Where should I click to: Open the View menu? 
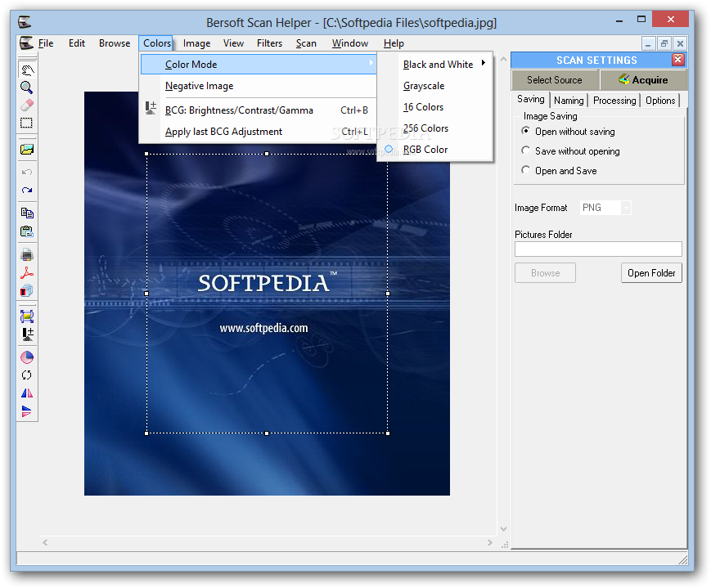233,43
